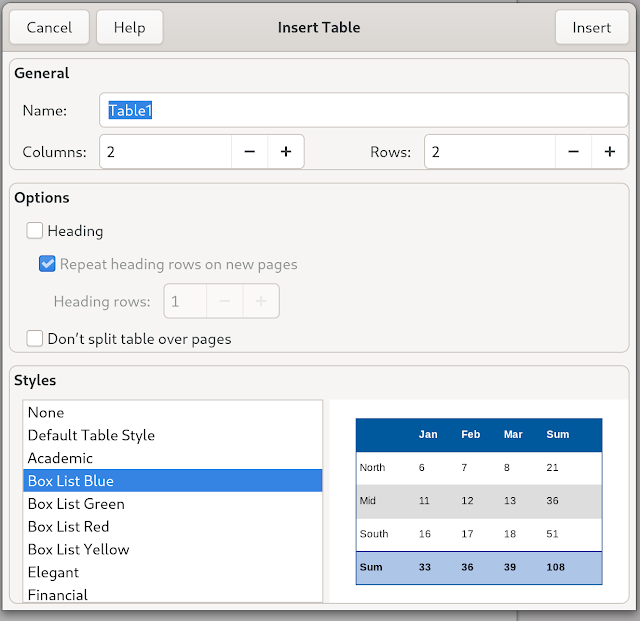
Task: Increase the Columns count with plus
Action: [x=286, y=152]
